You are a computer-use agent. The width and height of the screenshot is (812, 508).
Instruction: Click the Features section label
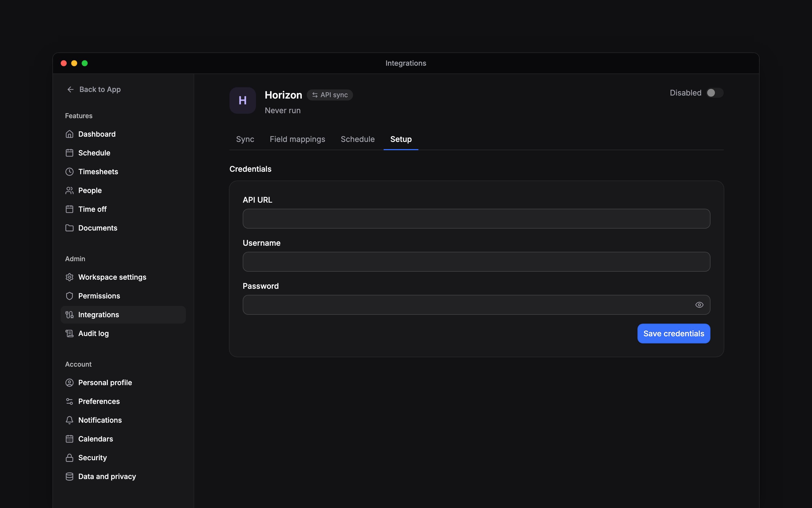pos(79,116)
